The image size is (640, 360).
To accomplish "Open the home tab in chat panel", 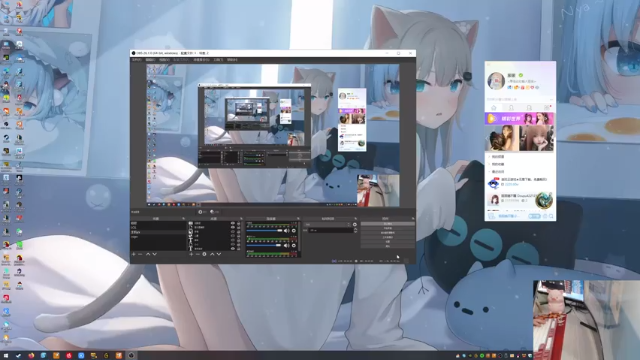I will pyautogui.click(x=493, y=108).
